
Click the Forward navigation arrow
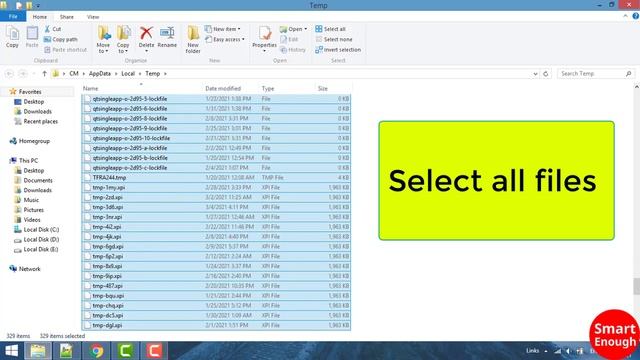(x=23, y=73)
